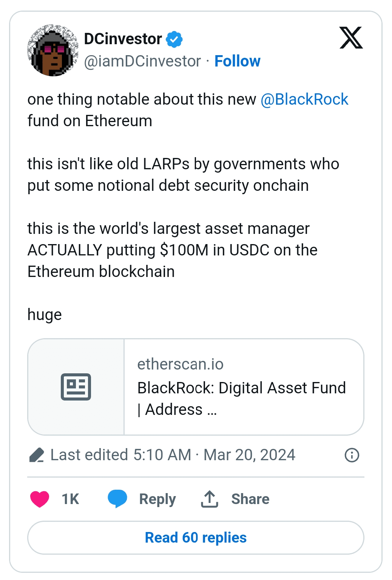Click the share upload icon

tap(210, 499)
